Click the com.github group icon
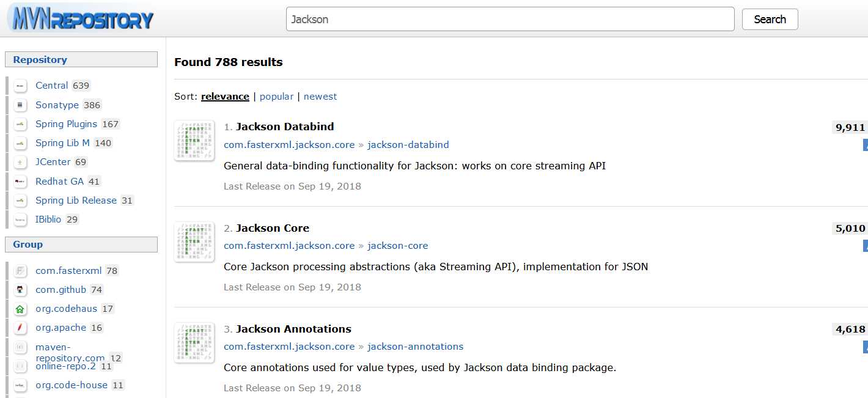Screen dimensions: 868x398 coord(20,290)
